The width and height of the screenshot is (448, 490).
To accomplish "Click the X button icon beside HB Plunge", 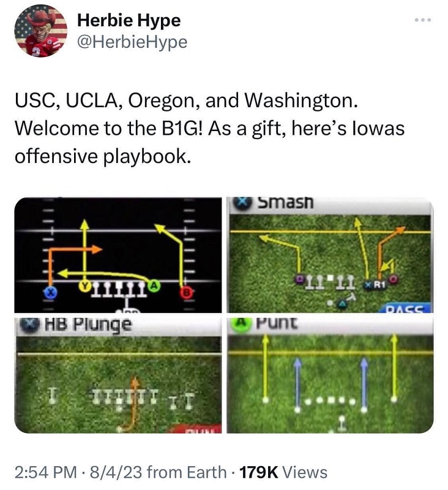I will tap(29, 325).
